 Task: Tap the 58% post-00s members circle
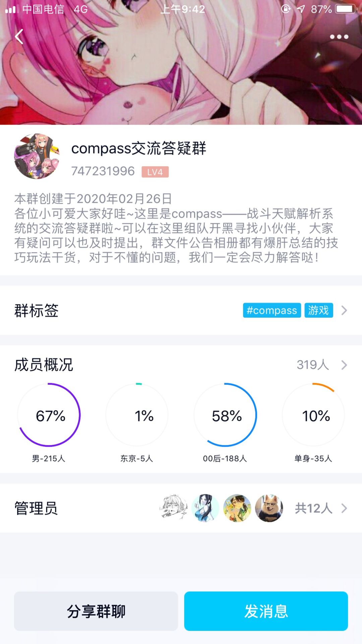click(x=225, y=415)
